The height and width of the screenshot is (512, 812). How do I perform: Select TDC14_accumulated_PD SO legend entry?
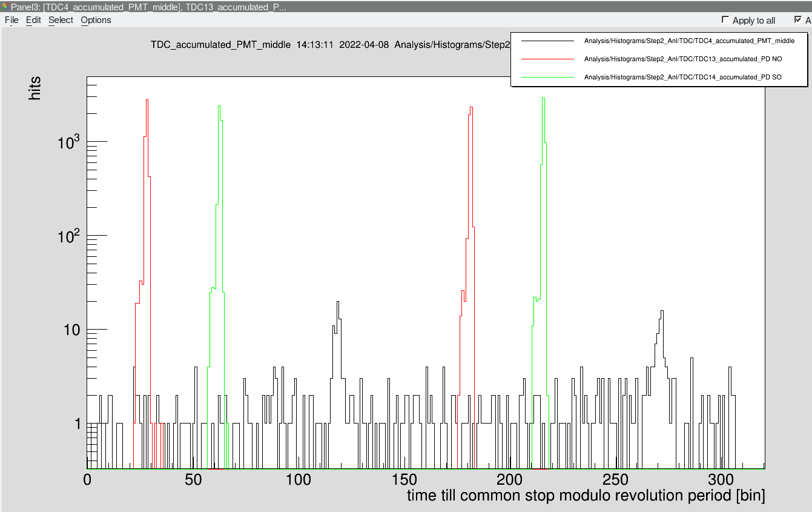(x=683, y=77)
